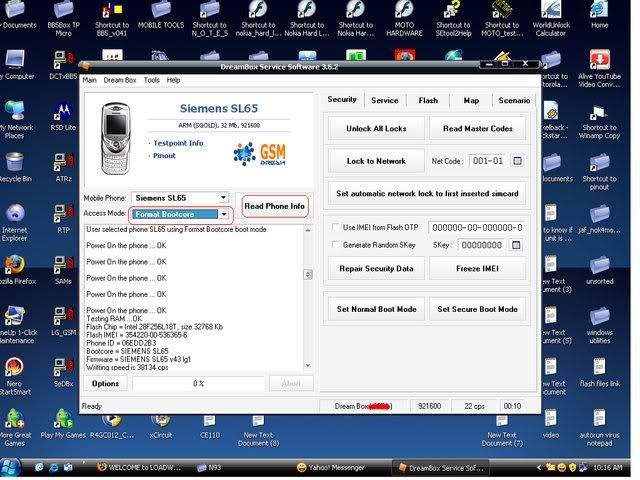This screenshot has height=480, width=640.
Task: Open autorun virus notepad file icon
Action: pyautogui.click(x=599, y=428)
